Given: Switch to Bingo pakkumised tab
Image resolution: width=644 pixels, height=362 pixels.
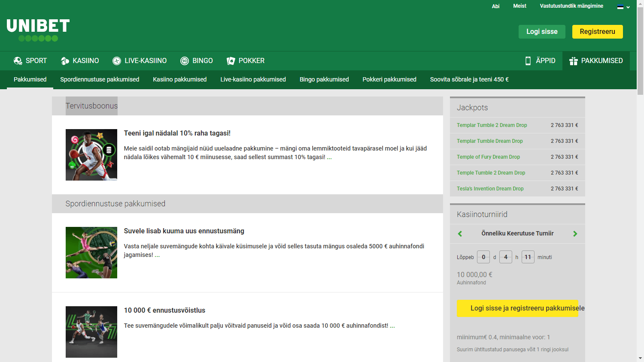Looking at the screenshot, I should click(324, 79).
